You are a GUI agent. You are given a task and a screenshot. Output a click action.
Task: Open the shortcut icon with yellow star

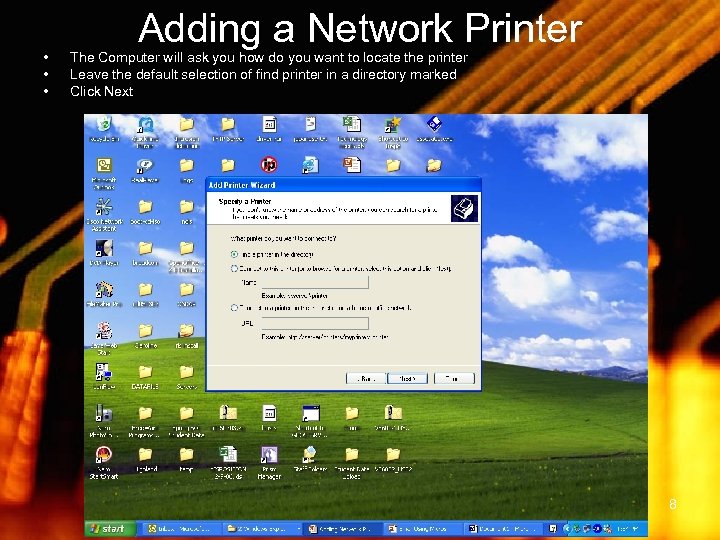coord(393,124)
